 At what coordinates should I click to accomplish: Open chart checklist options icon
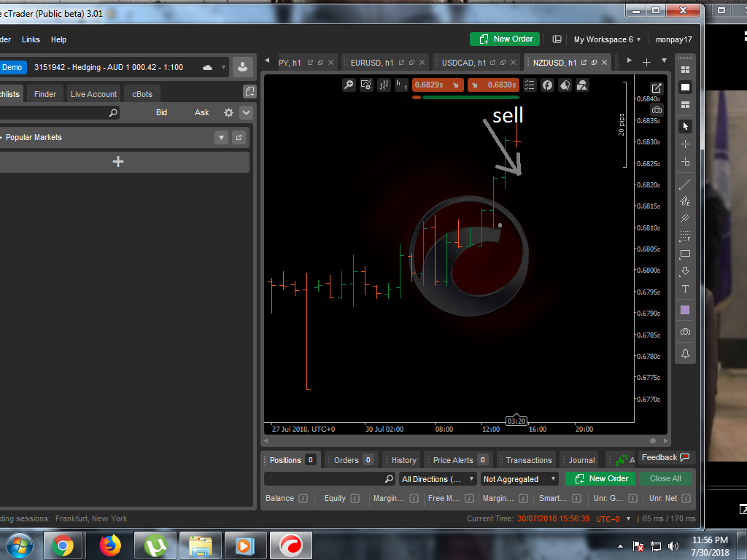coord(530,85)
